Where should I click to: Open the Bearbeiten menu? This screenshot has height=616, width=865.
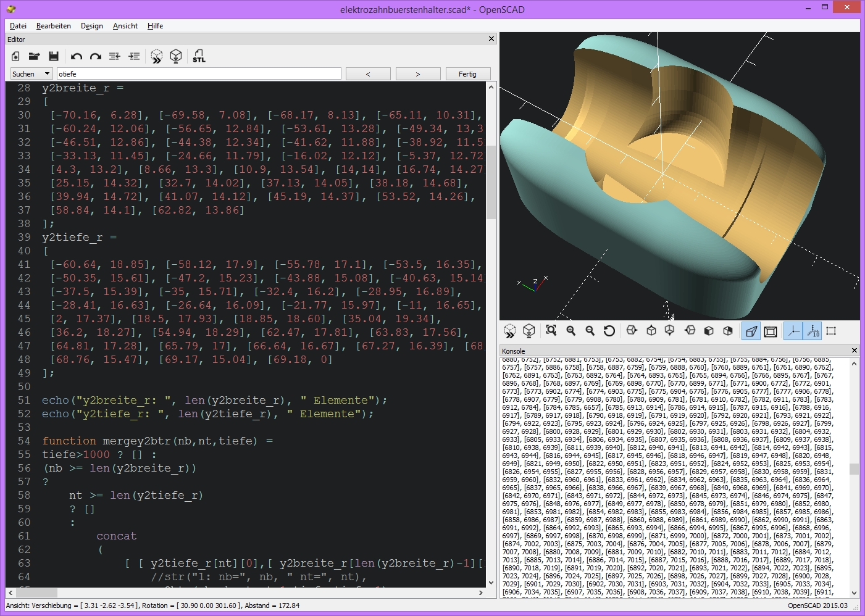point(54,26)
